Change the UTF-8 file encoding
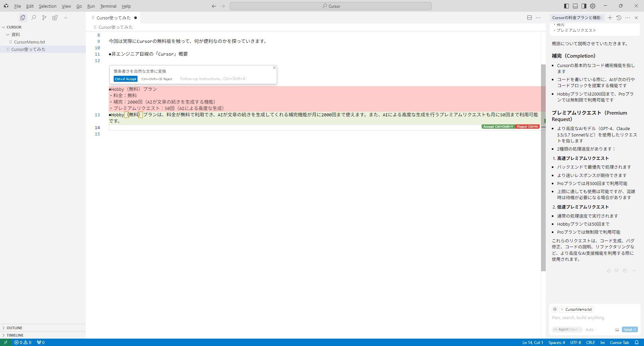The height and width of the screenshot is (346, 644). [576, 342]
